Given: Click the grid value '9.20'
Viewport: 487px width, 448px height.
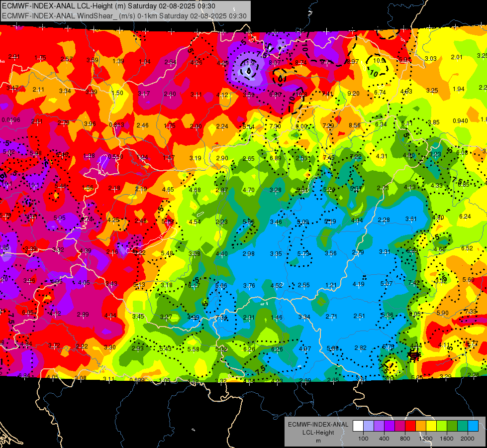Looking at the screenshot, I should (354, 93).
